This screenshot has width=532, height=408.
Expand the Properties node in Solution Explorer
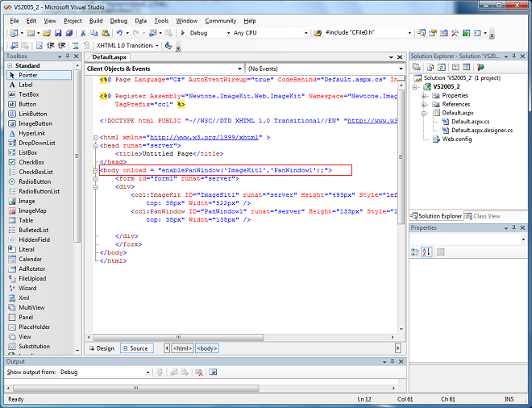pyautogui.click(x=424, y=96)
